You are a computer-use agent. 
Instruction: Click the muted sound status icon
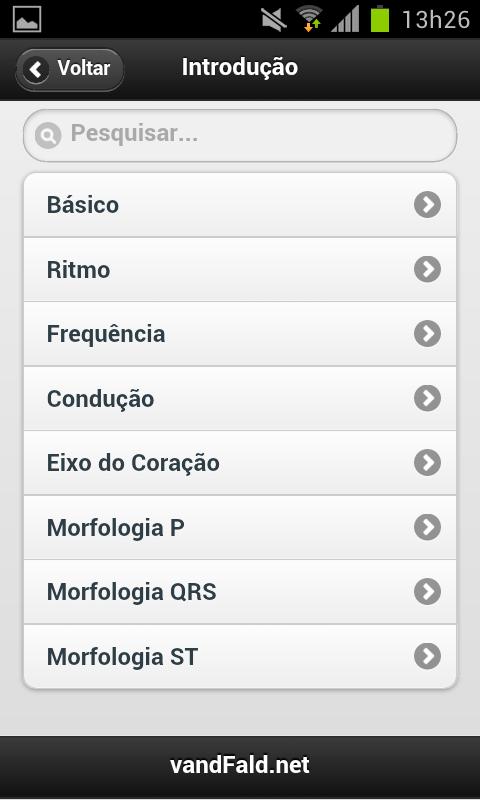(x=274, y=19)
